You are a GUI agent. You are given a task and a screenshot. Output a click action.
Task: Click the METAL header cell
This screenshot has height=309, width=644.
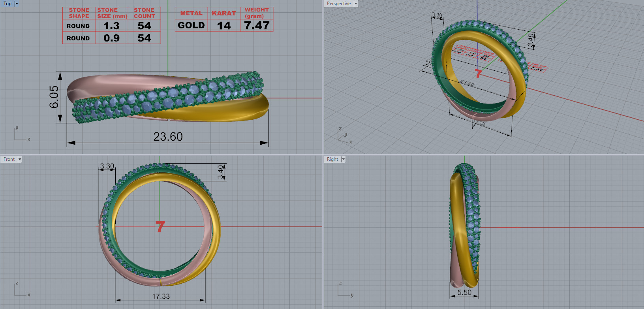coord(191,13)
